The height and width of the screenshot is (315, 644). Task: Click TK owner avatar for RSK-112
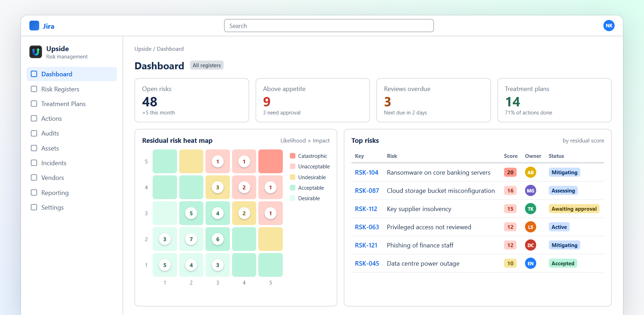coord(531,209)
